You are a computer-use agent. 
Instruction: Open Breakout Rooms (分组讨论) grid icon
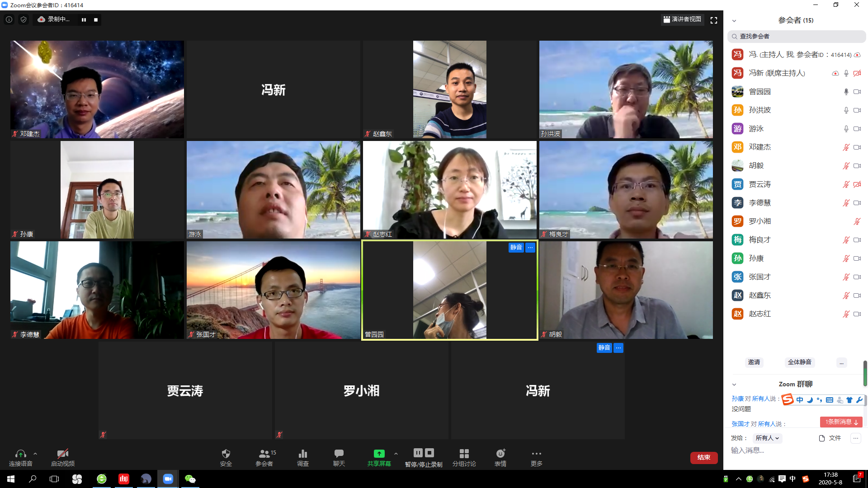click(x=464, y=454)
